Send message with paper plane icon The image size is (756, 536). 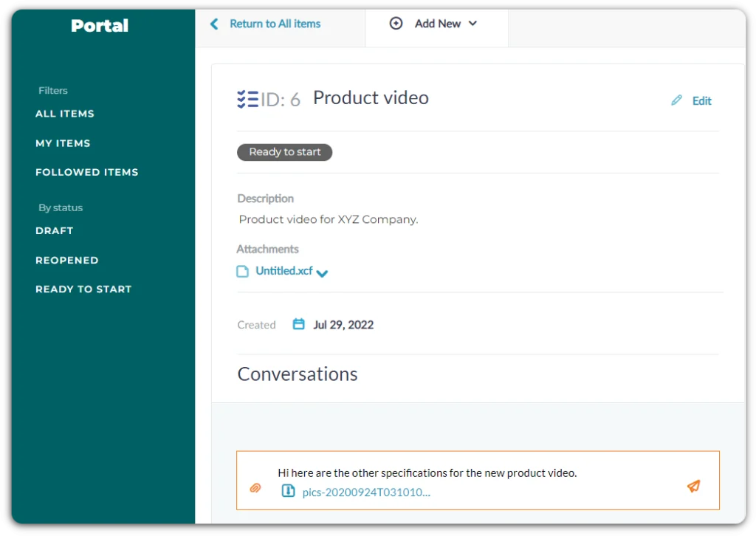[x=693, y=486]
